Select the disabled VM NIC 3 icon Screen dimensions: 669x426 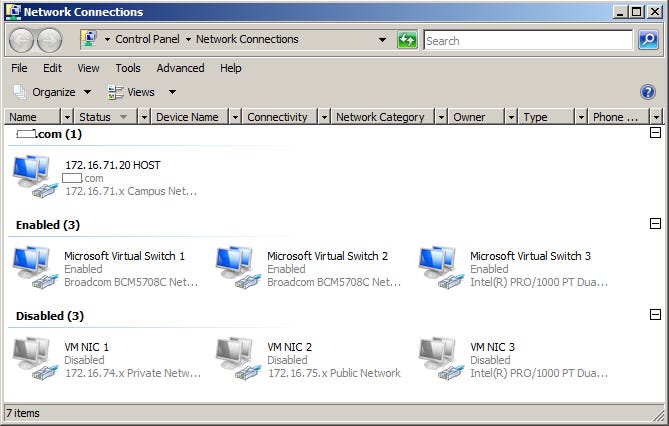(441, 359)
